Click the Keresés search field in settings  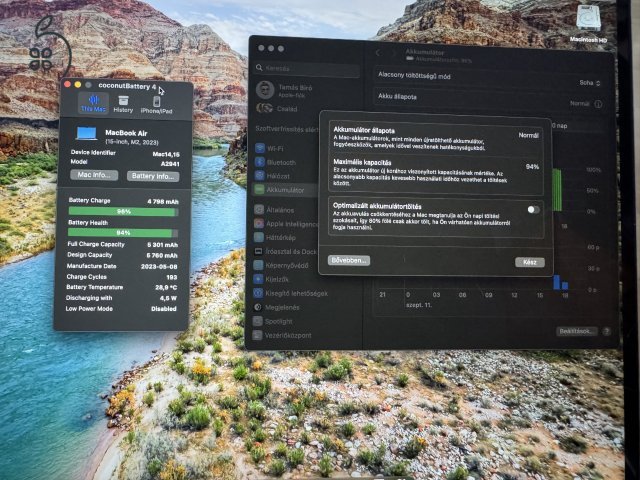click(x=307, y=68)
